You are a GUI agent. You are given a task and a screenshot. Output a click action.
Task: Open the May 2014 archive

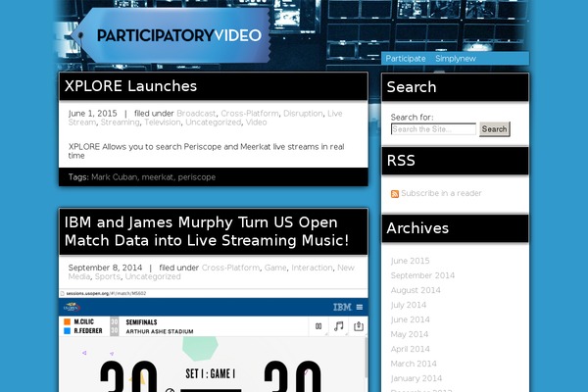pos(409,334)
